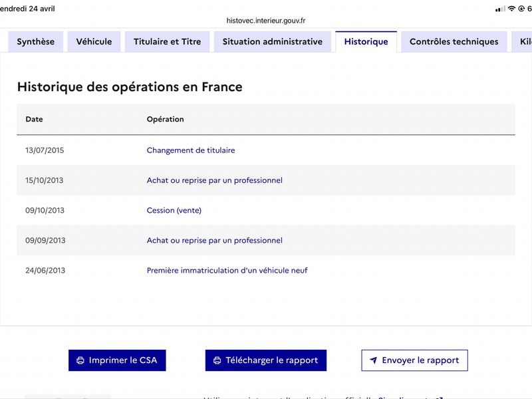The height and width of the screenshot is (399, 532).
Task: Switch to the Véhicule tab
Action: (x=94, y=42)
